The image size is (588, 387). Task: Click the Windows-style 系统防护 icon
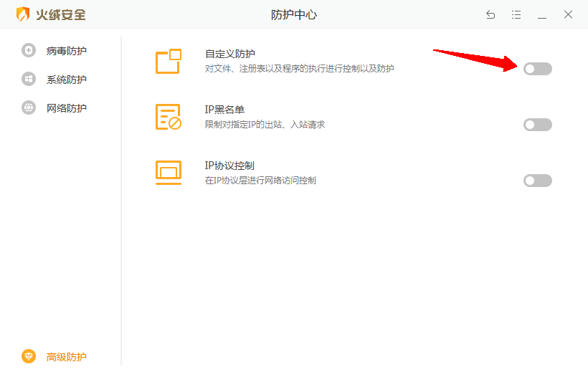point(29,80)
